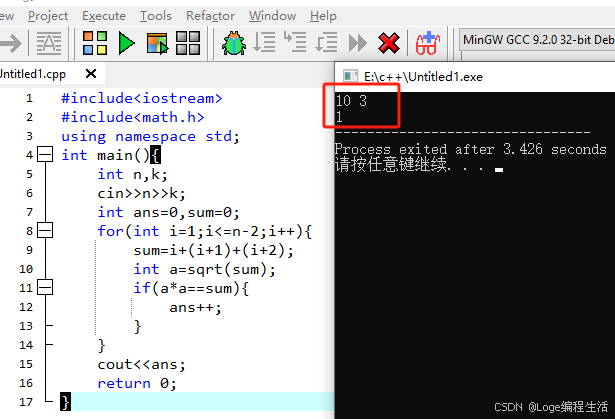Open the Help menu

tap(323, 16)
